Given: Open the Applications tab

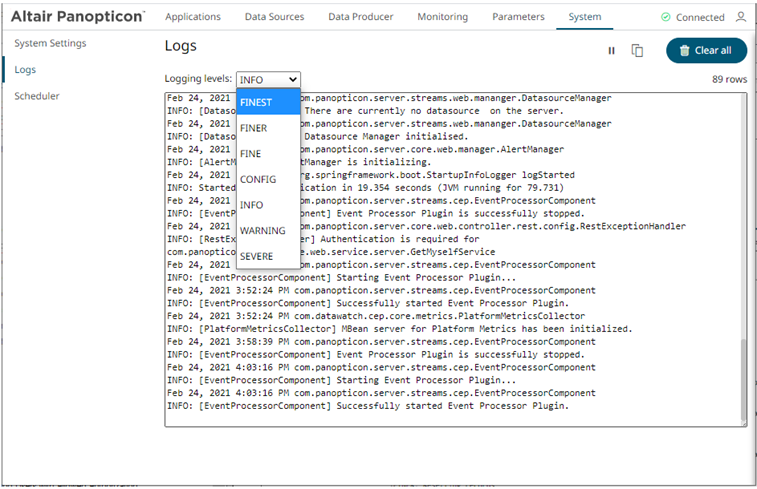Looking at the screenshot, I should 193,16.
